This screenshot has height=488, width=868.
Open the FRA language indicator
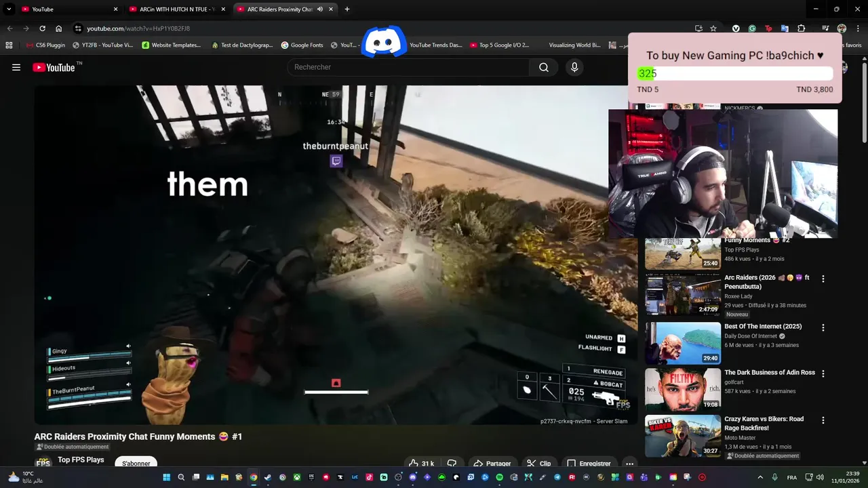[792, 477]
